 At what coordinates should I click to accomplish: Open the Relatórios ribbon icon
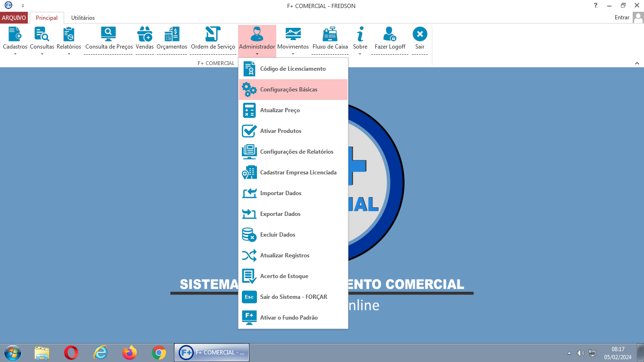69,34
